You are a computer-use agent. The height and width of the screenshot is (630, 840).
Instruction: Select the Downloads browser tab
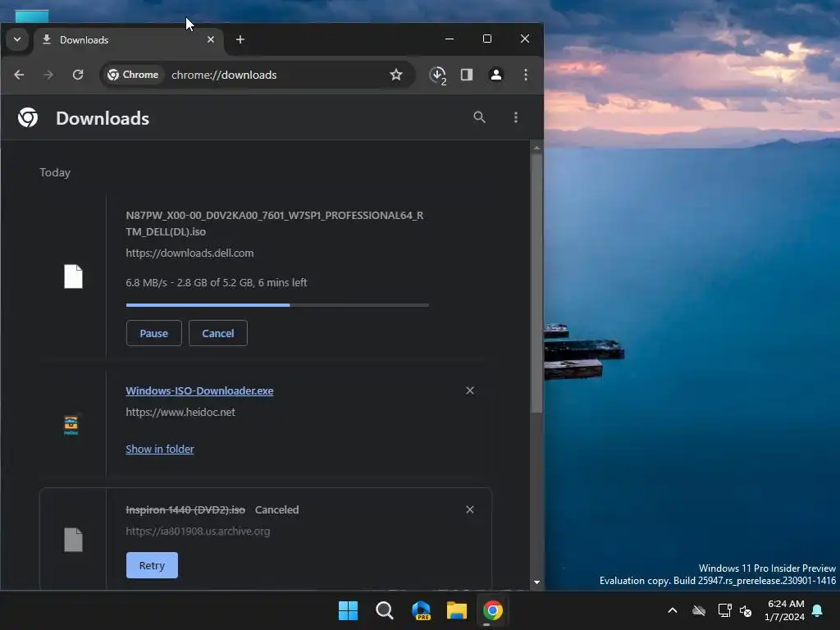[x=129, y=40]
